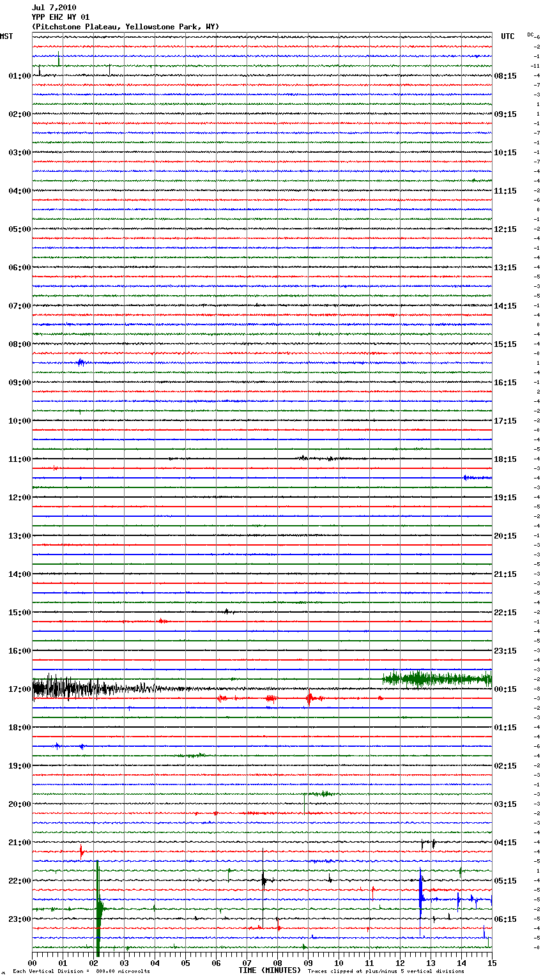Click the 08:15 UTC time label
Viewport: 543px width, 980px height.
(505, 76)
